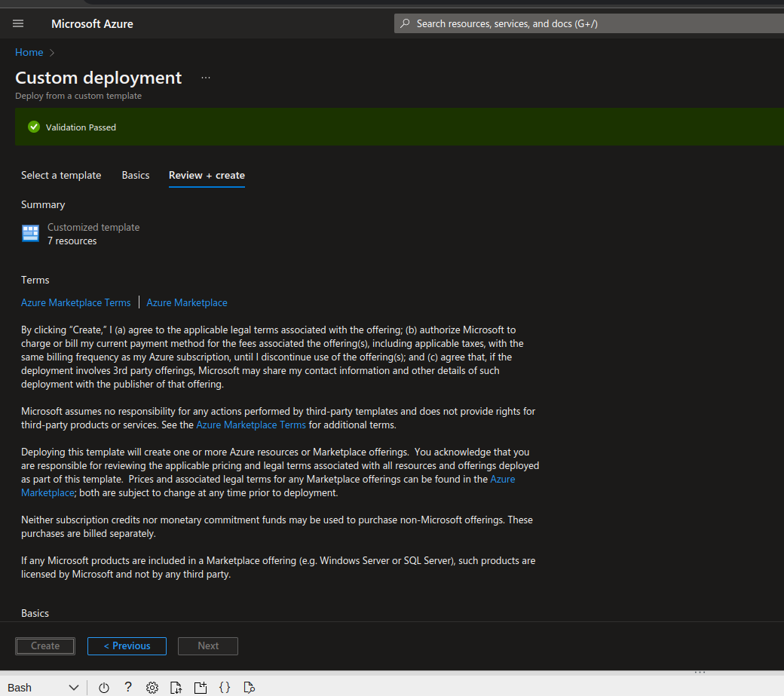Open a new Cloud Shell session icon
Viewport: 784px width, 696px height.
(201, 688)
